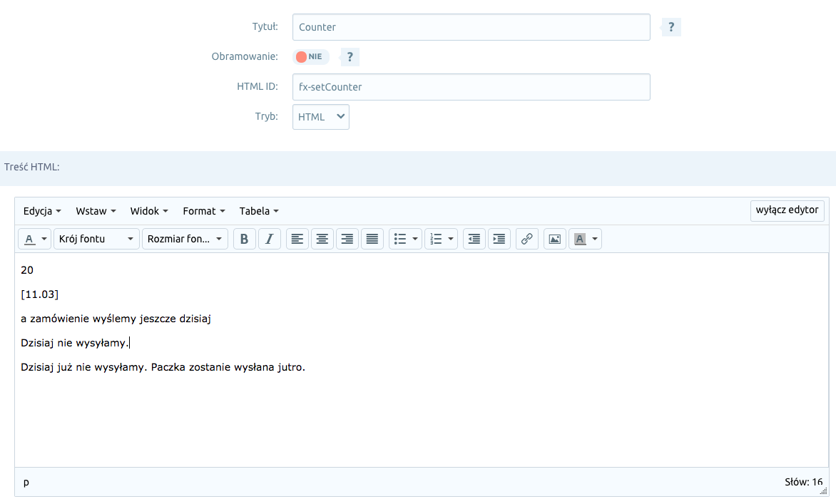Click into the HTML ID input field
Image resolution: width=836 pixels, height=504 pixels.
[x=471, y=87]
